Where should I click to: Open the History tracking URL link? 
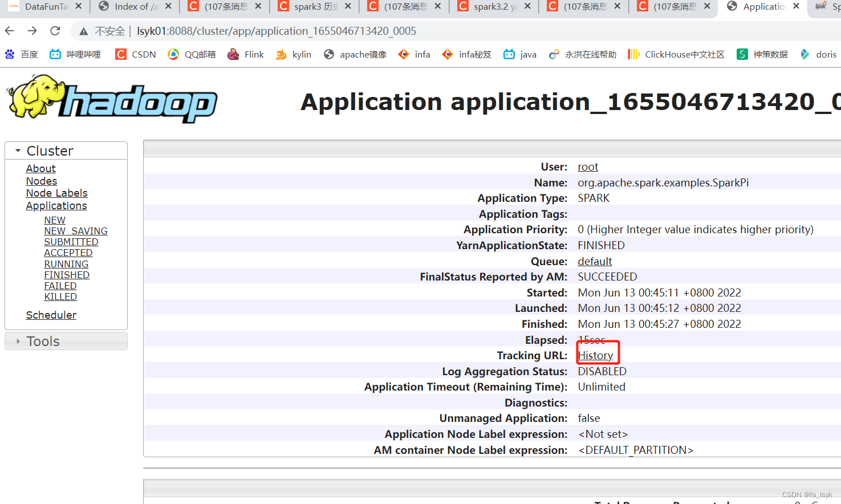(596, 355)
